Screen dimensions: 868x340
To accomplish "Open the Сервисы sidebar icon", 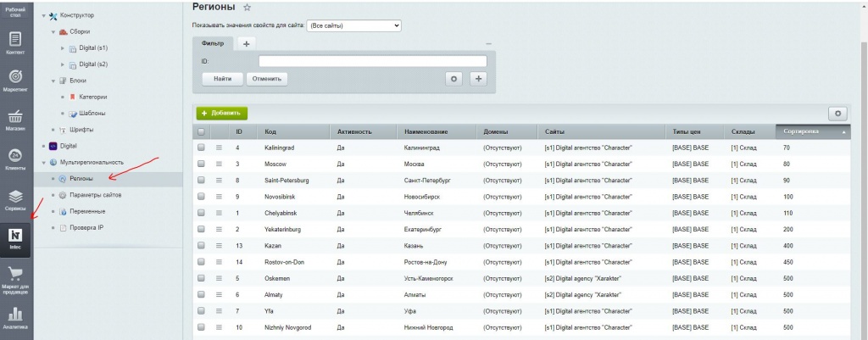I will point(15,197).
